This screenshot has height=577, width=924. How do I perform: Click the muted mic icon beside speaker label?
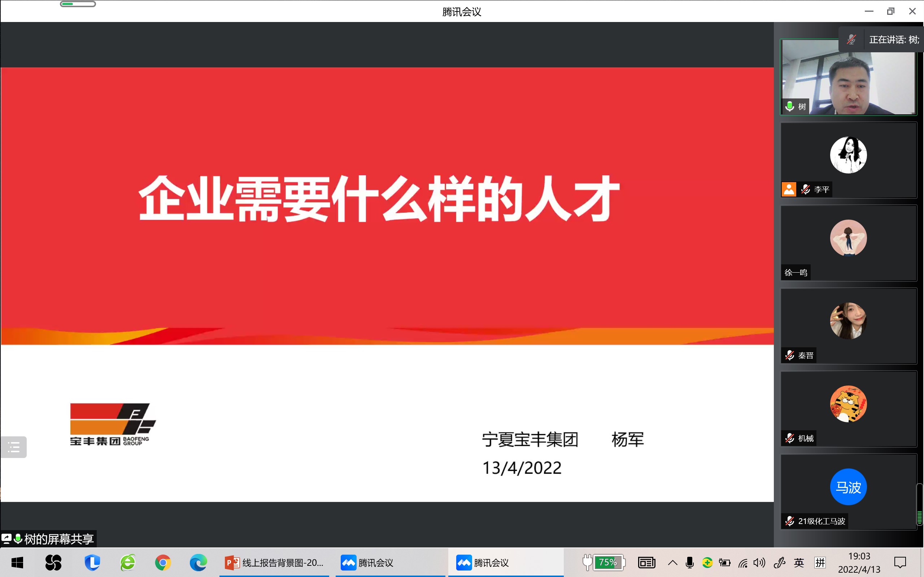851,39
